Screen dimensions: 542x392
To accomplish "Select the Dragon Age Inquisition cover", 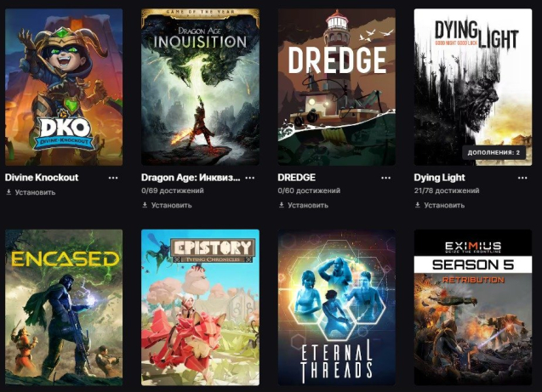I will click(200, 87).
